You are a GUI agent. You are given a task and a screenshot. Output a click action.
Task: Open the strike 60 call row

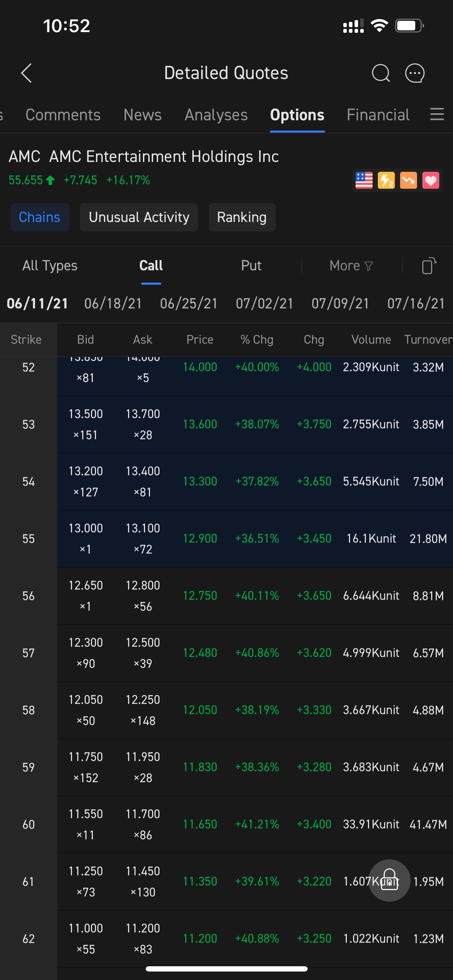point(226,824)
